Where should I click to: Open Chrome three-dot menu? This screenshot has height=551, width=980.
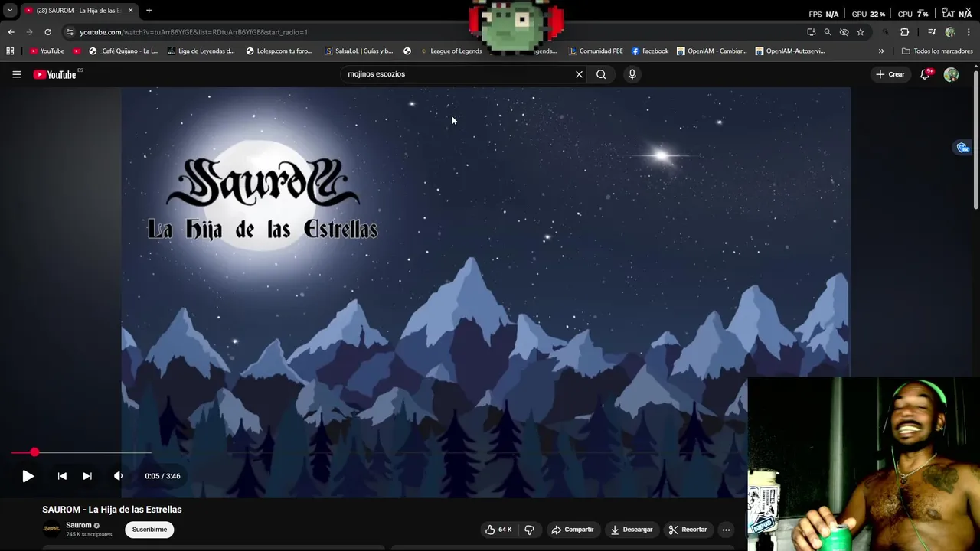coord(969,32)
